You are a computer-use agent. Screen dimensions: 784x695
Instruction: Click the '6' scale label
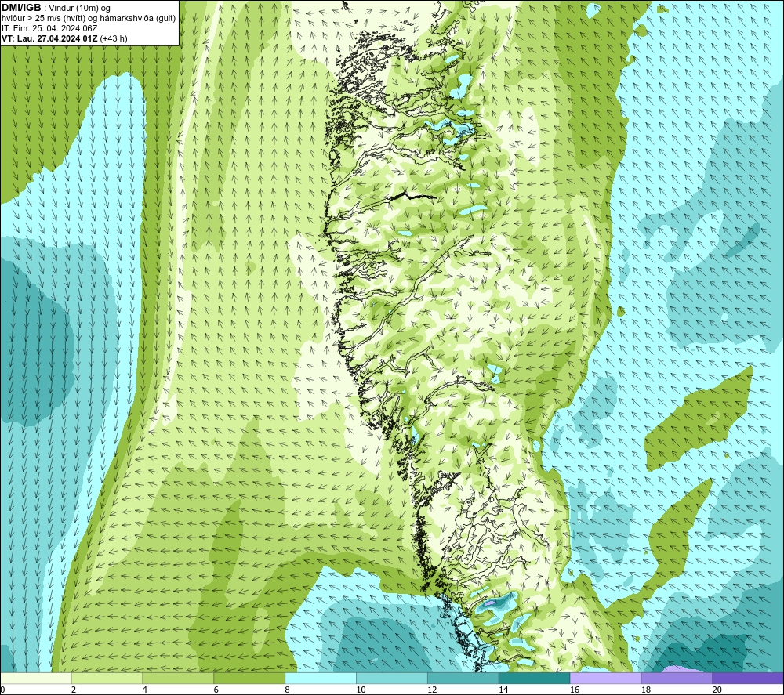coord(216,690)
